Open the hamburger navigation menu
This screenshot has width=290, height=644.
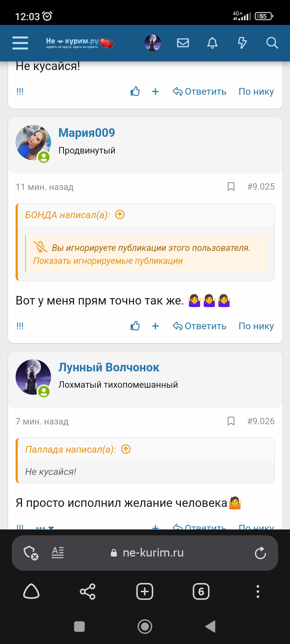point(20,43)
